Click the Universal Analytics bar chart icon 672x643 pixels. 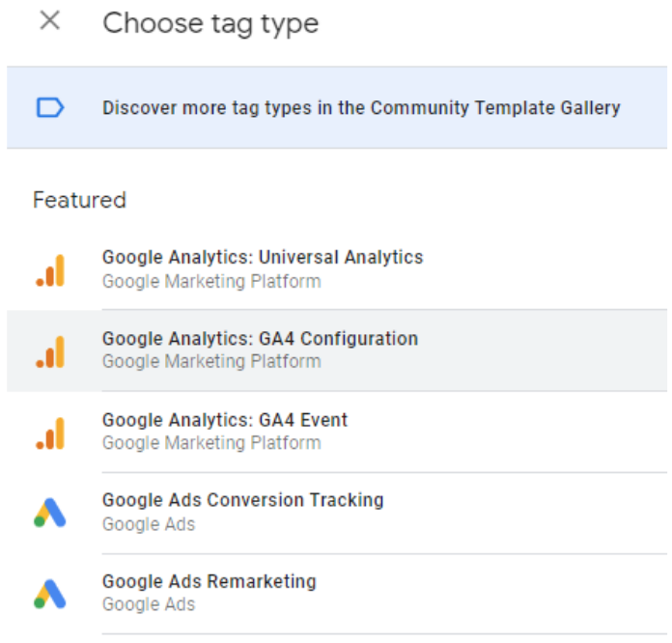pyautogui.click(x=50, y=269)
